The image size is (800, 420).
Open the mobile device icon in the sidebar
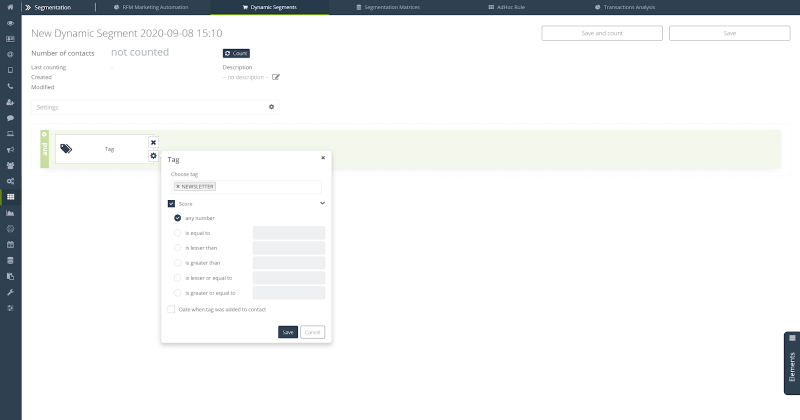[10, 70]
